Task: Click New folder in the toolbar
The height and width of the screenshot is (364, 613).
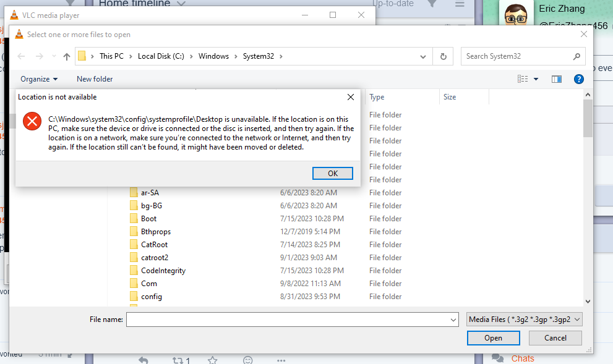Action: [x=95, y=79]
